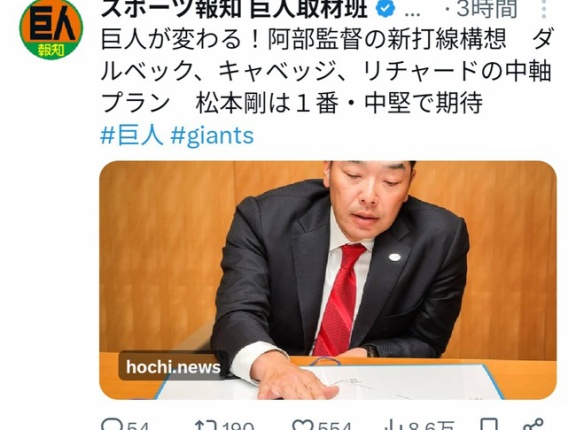The image size is (576, 430).
Task: Click the reply count 54
Action: [x=138, y=426]
